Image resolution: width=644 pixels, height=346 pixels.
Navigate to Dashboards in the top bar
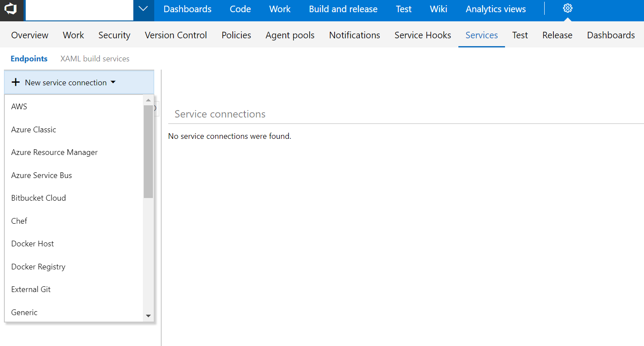tap(187, 9)
